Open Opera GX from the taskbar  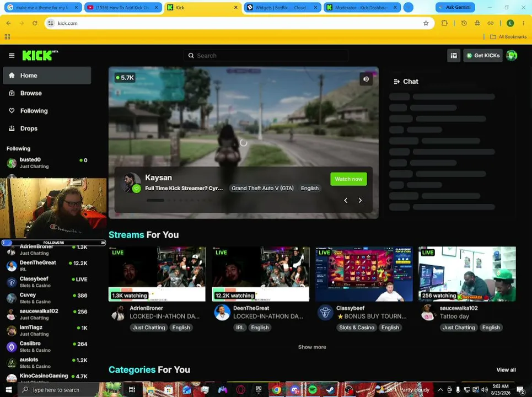click(x=240, y=389)
